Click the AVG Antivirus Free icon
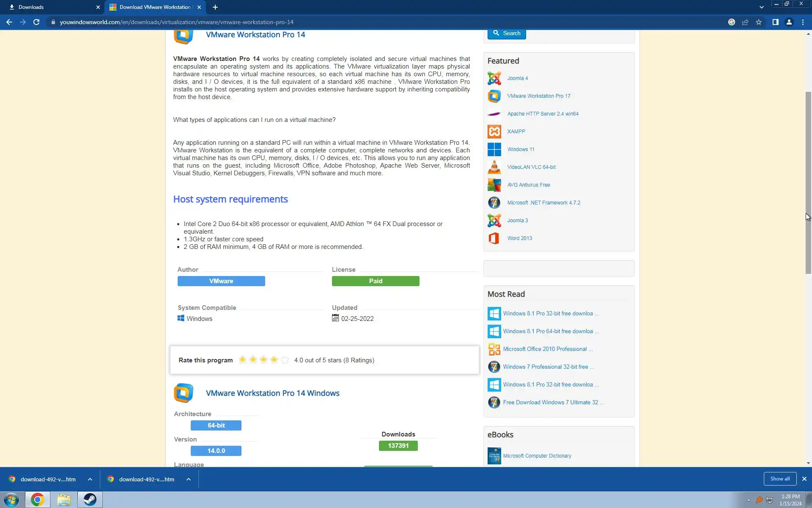The image size is (812, 508). 494,185
